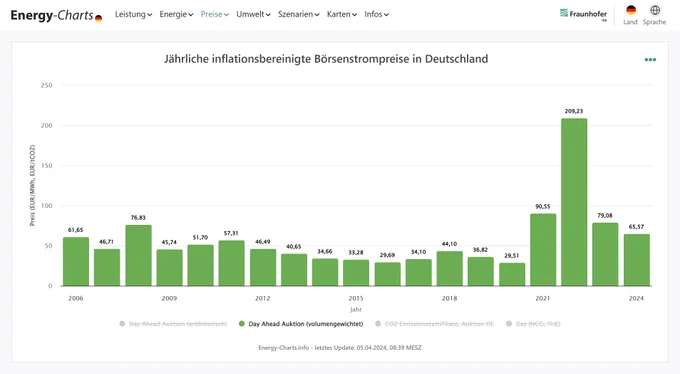Click the bar labeled 57,31

232,263
